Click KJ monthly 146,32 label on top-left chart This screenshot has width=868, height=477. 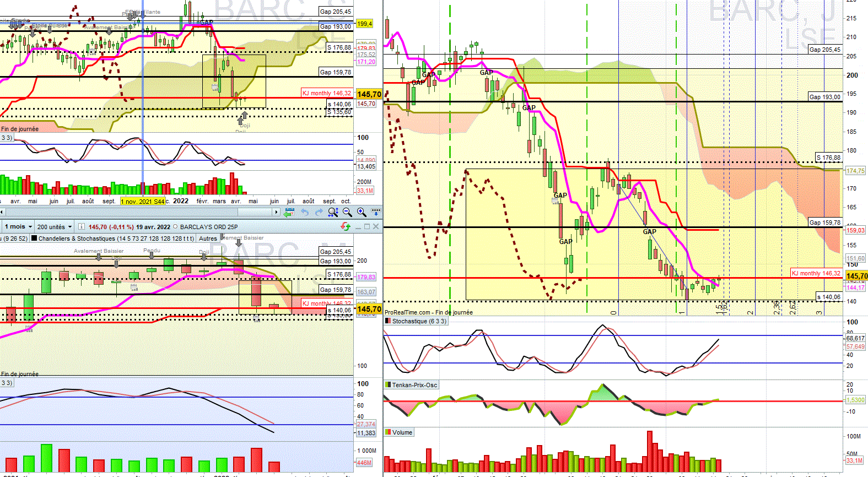pyautogui.click(x=327, y=93)
